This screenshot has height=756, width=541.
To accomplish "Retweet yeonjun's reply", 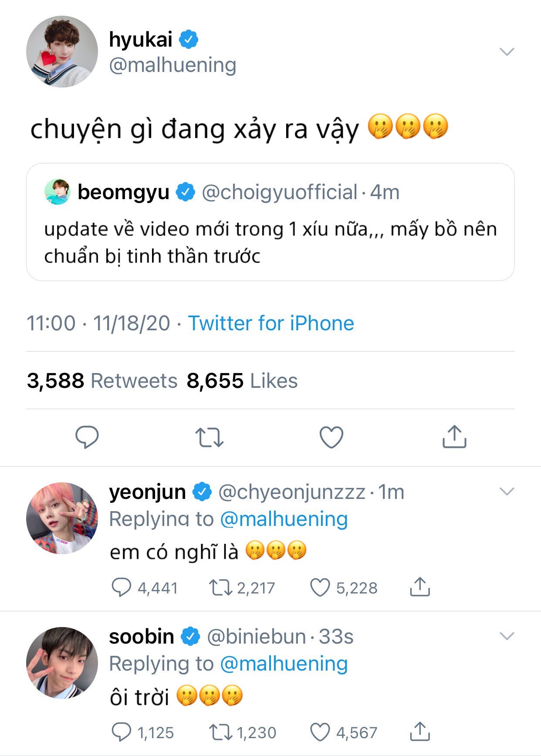I will [220, 587].
